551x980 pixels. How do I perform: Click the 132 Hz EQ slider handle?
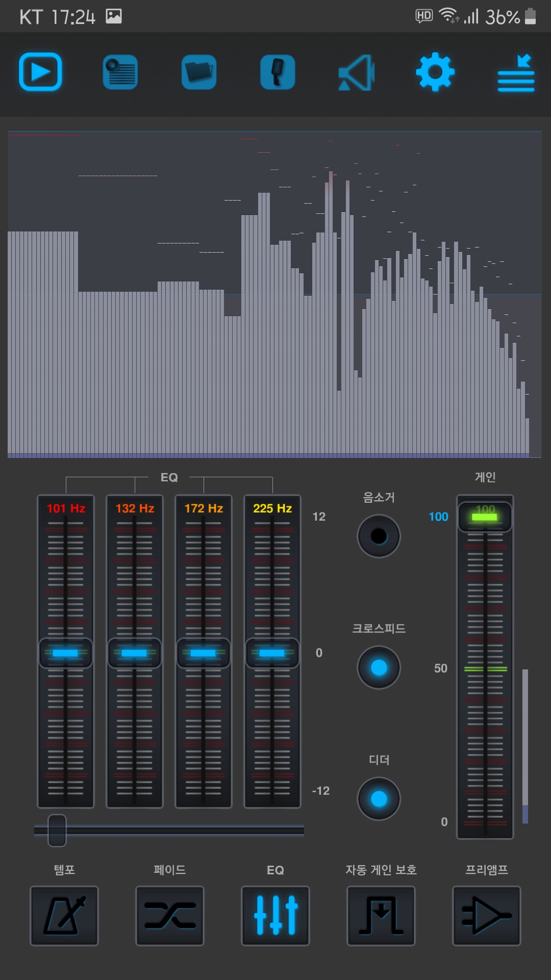(135, 653)
